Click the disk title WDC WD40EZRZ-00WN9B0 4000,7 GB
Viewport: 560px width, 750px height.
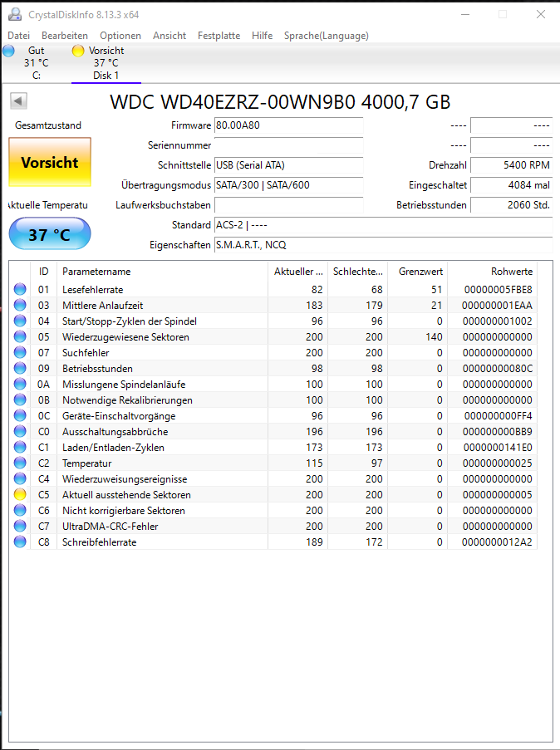click(280, 102)
